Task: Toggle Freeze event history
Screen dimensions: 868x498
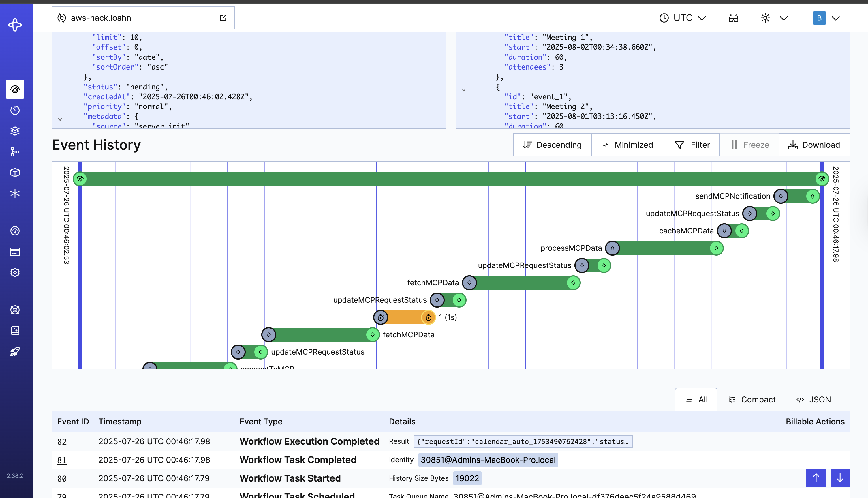Action: click(749, 145)
